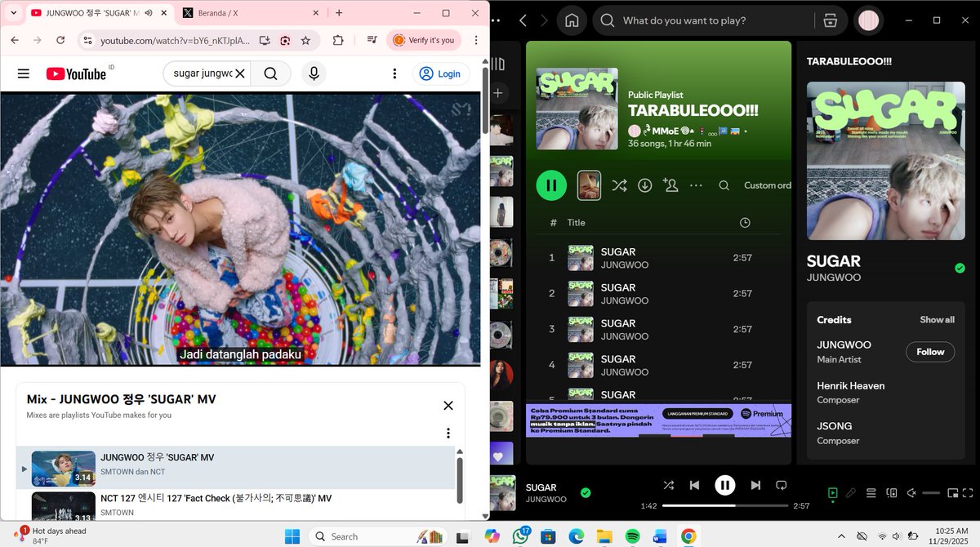980x547 pixels.
Task: Open the Mix playlist three-dot options
Action: (448, 433)
